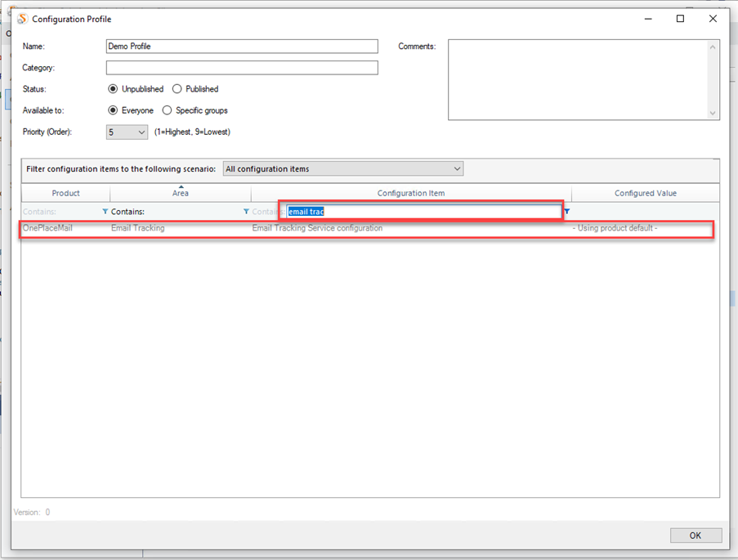Click inside the empty Category field
The width and height of the screenshot is (738, 560).
241,67
